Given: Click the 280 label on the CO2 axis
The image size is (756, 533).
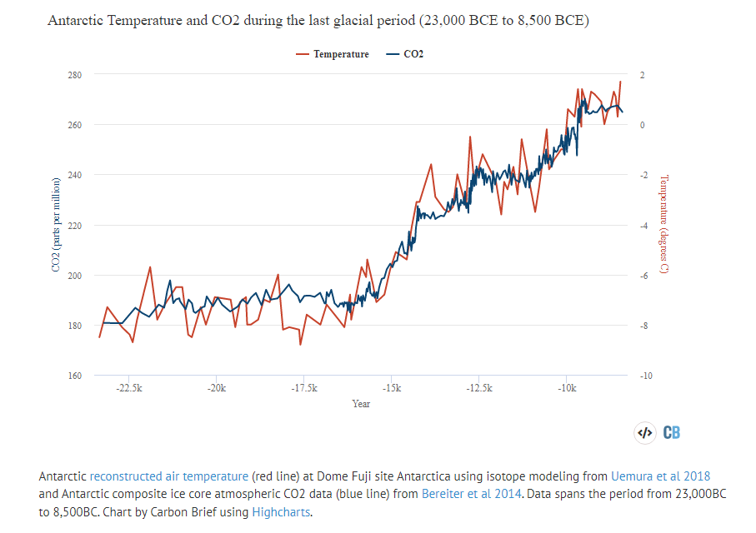Looking at the screenshot, I should (x=73, y=75).
